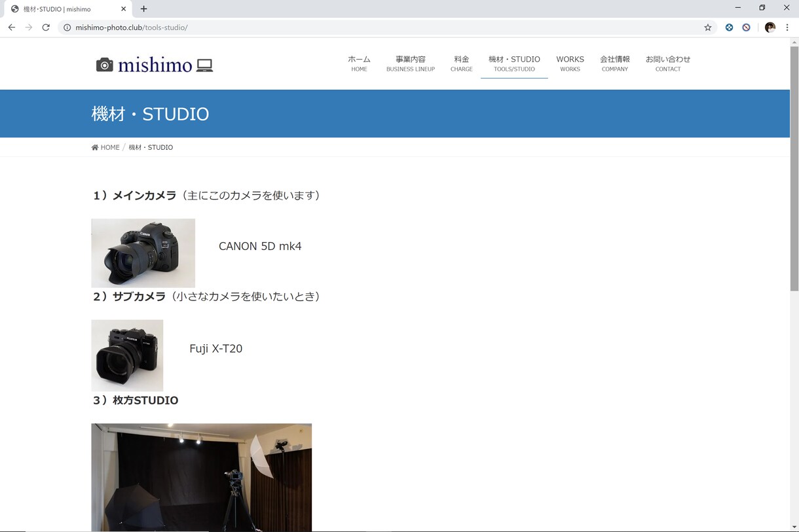Select the 機材・STUDIO browser tab
799x532 pixels.
coord(67,9)
